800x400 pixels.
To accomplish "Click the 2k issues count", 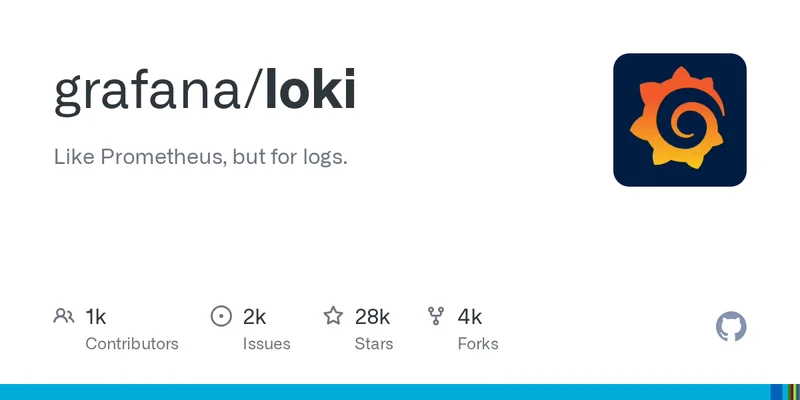I will 254,317.
